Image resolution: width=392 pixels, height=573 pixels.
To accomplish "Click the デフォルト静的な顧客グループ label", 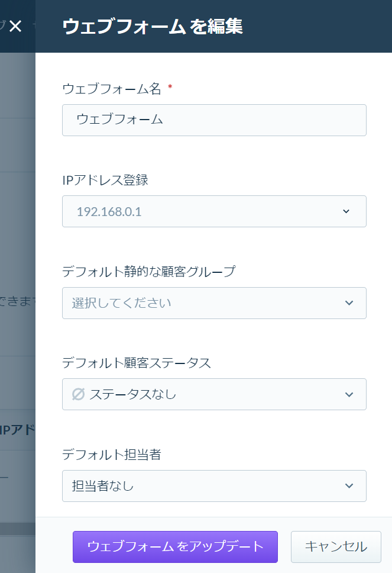I will (149, 272).
